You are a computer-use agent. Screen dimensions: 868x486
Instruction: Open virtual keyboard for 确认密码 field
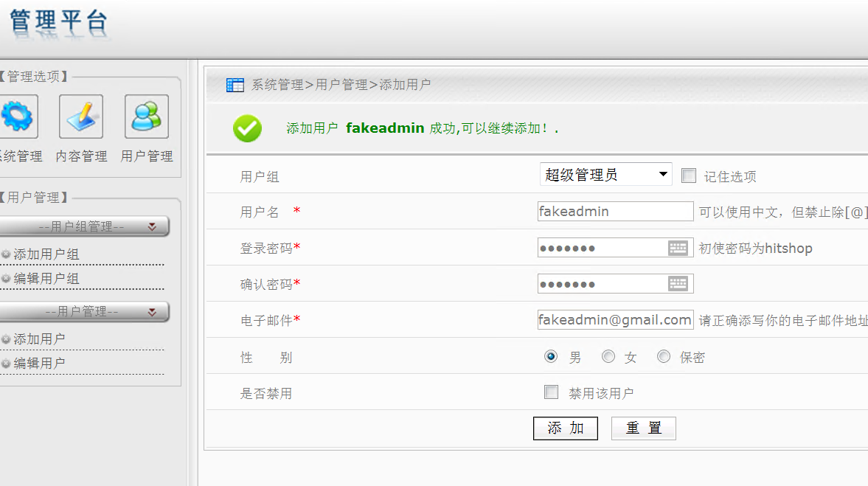click(x=678, y=284)
